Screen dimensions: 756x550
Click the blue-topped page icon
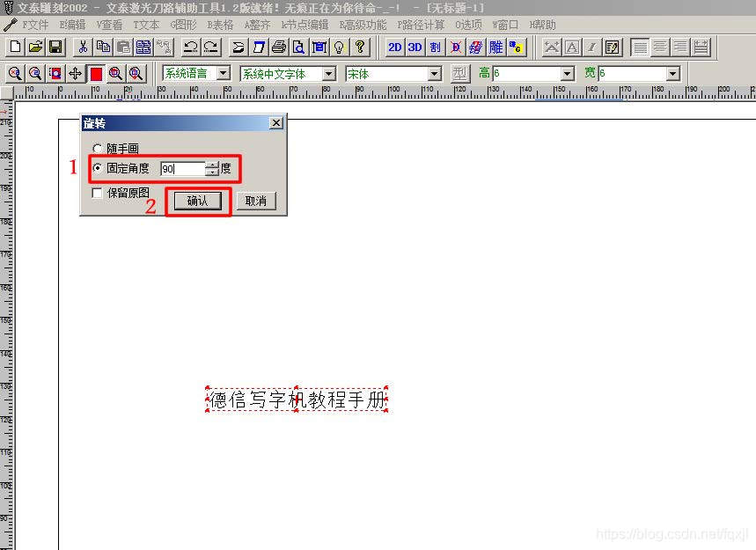point(259,48)
